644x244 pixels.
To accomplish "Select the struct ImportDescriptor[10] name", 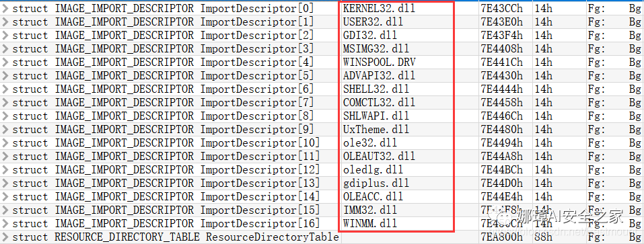I will [166, 143].
